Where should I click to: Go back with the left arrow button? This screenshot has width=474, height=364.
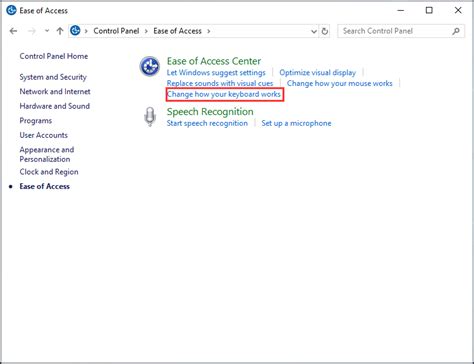[x=13, y=31]
